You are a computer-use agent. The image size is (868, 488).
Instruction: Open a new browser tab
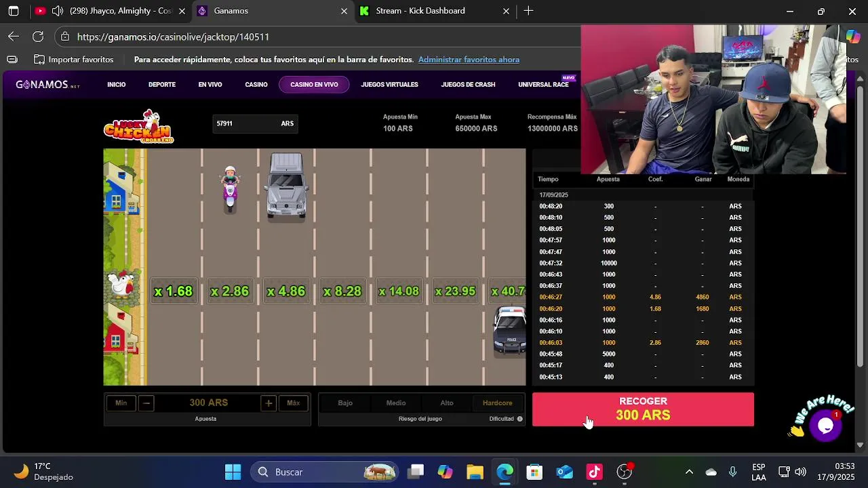click(x=528, y=11)
